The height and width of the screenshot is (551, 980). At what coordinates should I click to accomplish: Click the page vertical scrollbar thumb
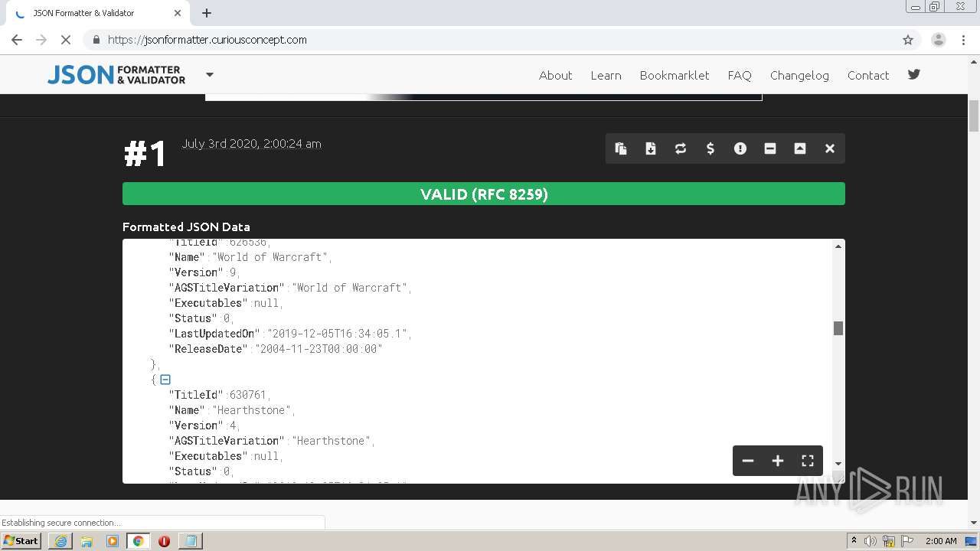[974, 116]
